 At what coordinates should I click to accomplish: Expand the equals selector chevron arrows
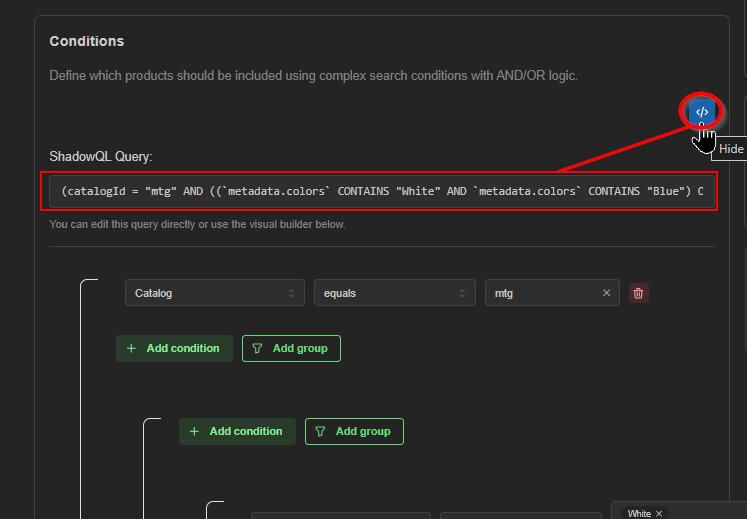pos(462,293)
